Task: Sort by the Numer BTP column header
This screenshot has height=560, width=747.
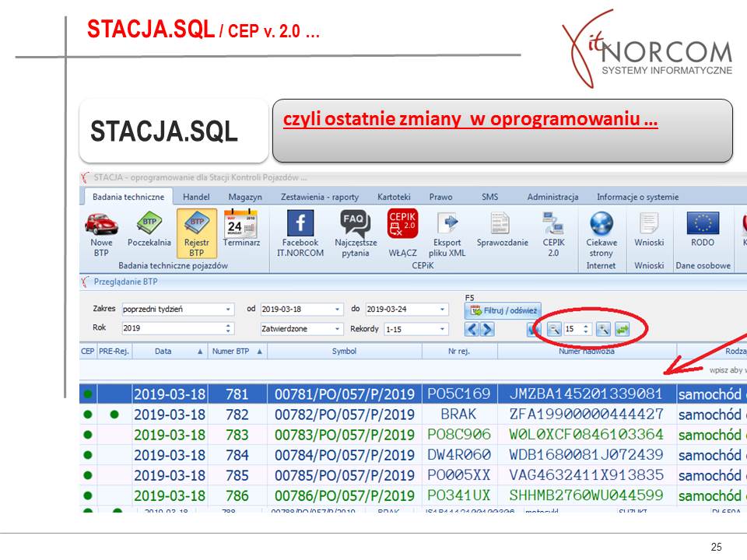Action: pyautogui.click(x=237, y=352)
